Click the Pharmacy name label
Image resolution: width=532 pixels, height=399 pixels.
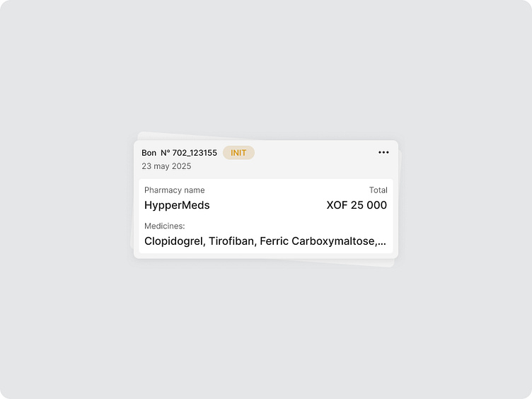(x=175, y=190)
